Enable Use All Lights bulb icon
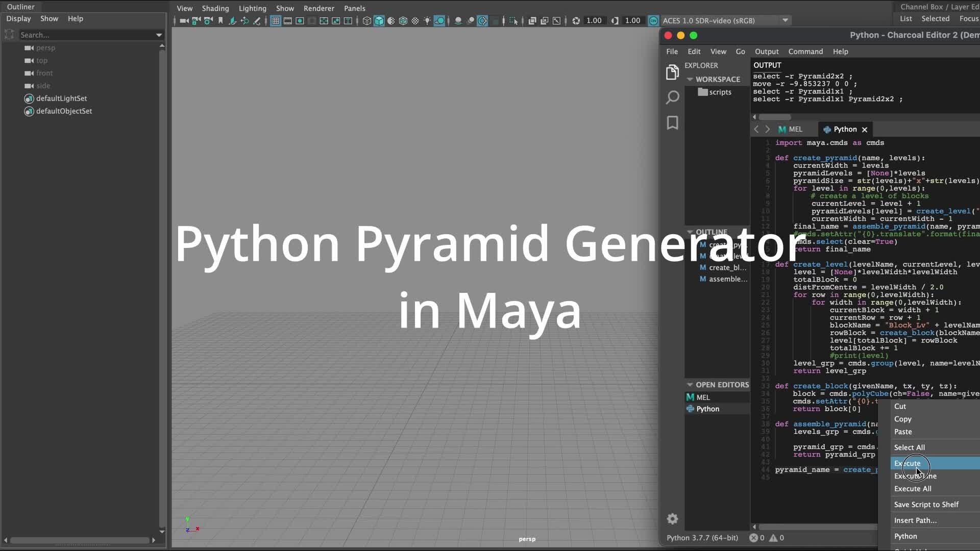 pos(427,21)
